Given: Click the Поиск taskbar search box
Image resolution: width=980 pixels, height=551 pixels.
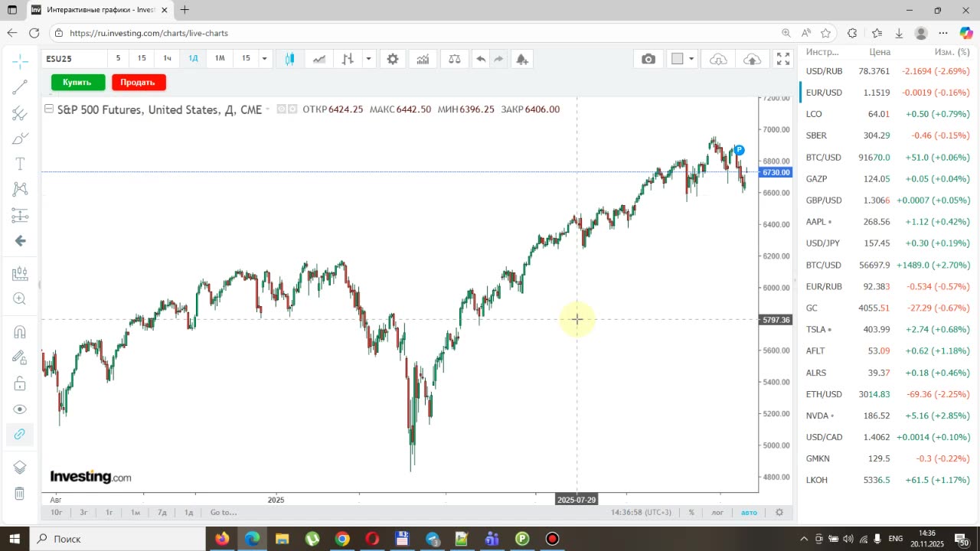Looking at the screenshot, I should click(118, 539).
